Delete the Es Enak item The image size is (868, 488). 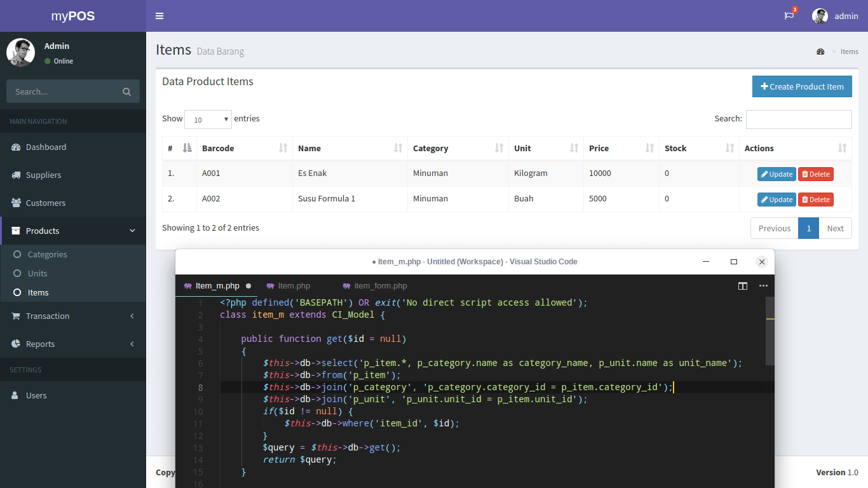pyautogui.click(x=815, y=173)
